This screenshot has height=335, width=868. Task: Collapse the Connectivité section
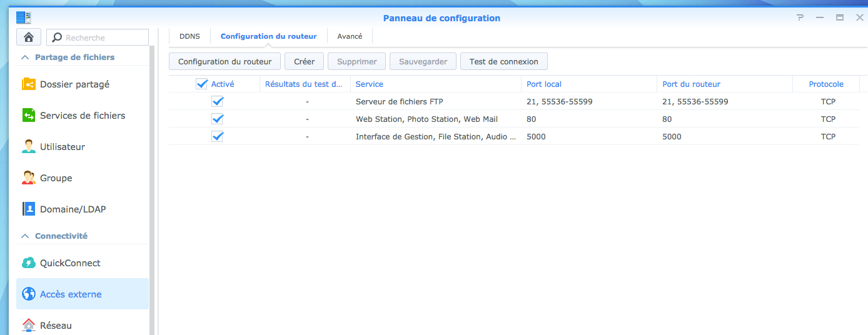tap(26, 236)
